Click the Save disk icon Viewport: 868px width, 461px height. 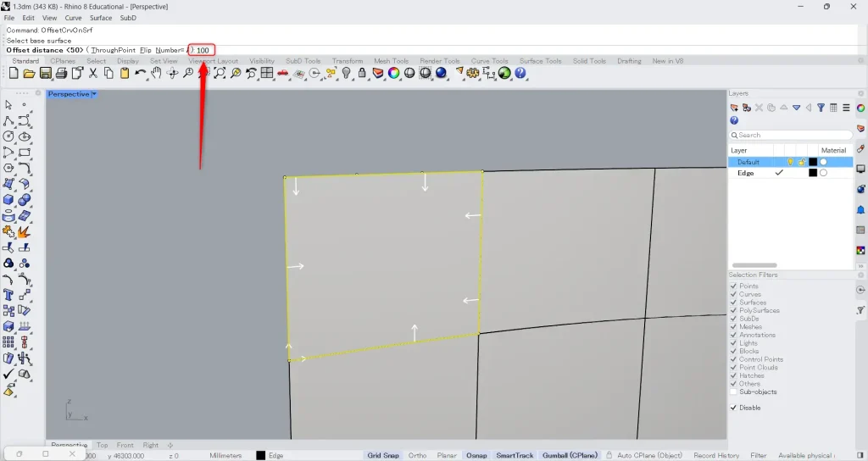[x=46, y=73]
